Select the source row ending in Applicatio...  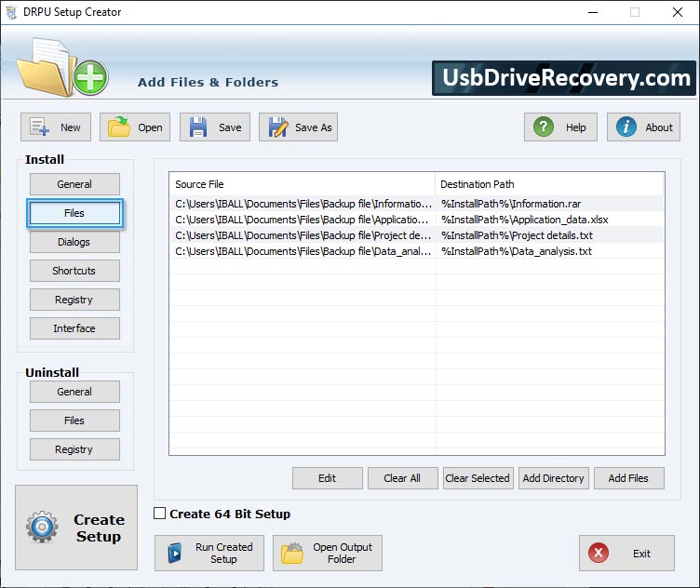click(303, 220)
